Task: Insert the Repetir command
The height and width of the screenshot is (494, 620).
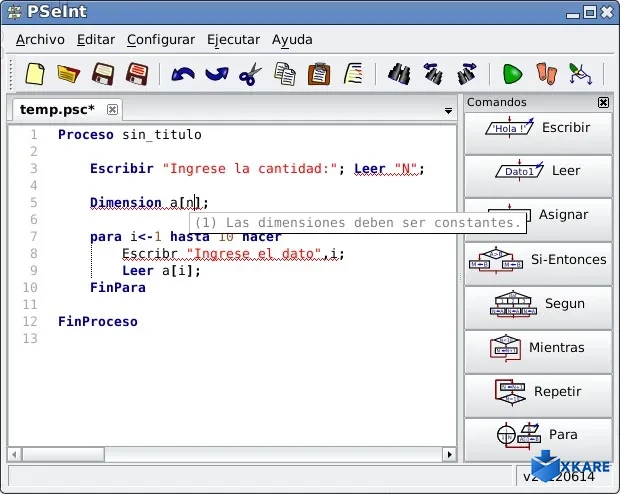Action: click(538, 396)
